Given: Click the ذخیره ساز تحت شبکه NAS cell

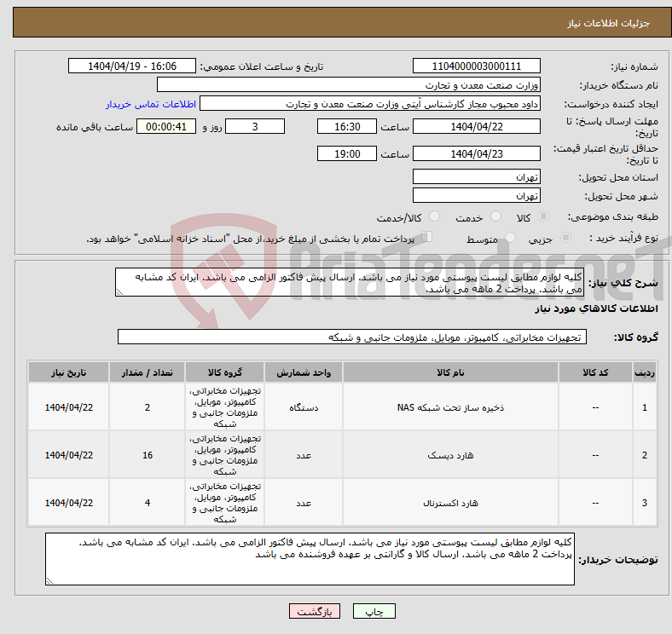Looking at the screenshot, I should [x=450, y=407].
